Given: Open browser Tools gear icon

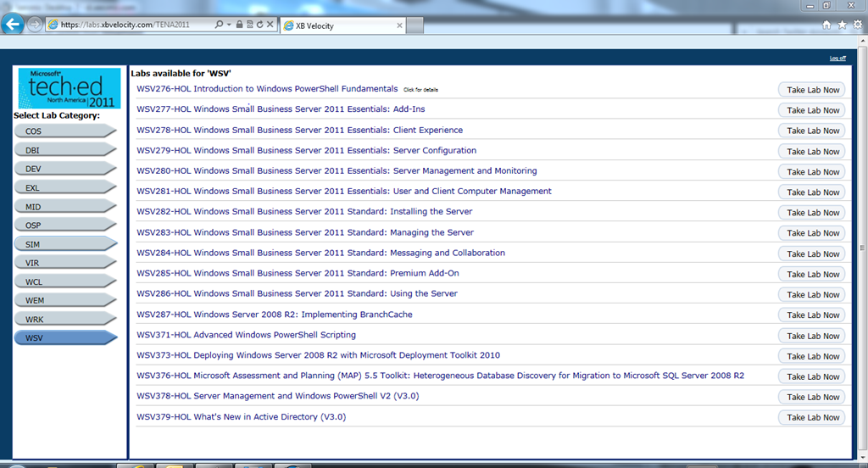Looking at the screenshot, I should 857,25.
